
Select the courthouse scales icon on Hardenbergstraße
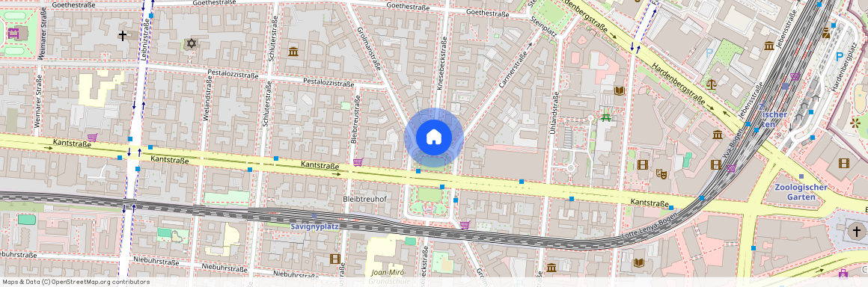pos(712,84)
